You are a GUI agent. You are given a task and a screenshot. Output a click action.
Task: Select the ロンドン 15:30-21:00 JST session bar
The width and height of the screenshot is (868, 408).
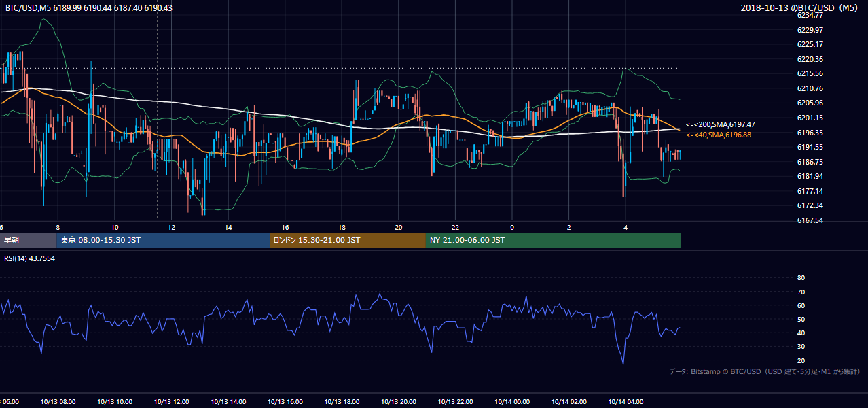pyautogui.click(x=348, y=240)
